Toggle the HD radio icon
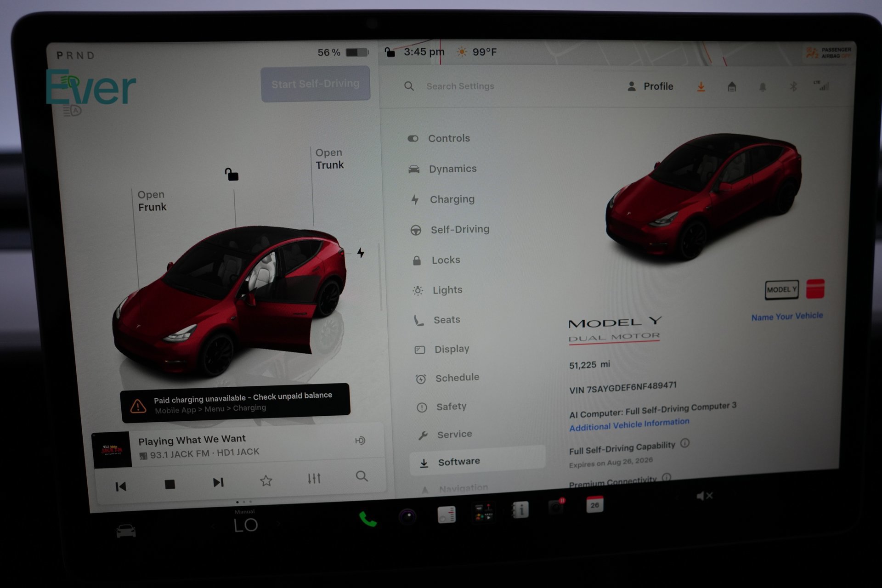The height and width of the screenshot is (588, 882). (x=360, y=441)
